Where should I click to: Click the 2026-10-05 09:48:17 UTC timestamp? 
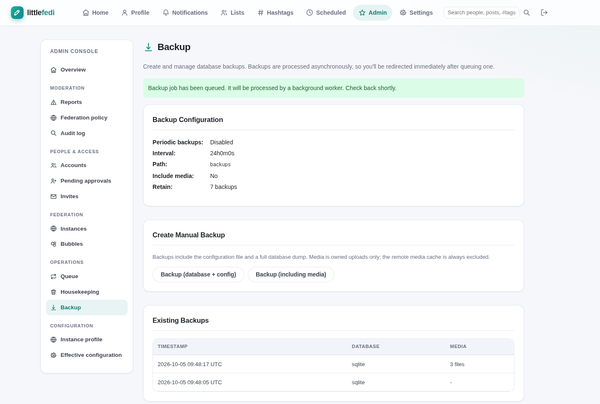[190, 364]
